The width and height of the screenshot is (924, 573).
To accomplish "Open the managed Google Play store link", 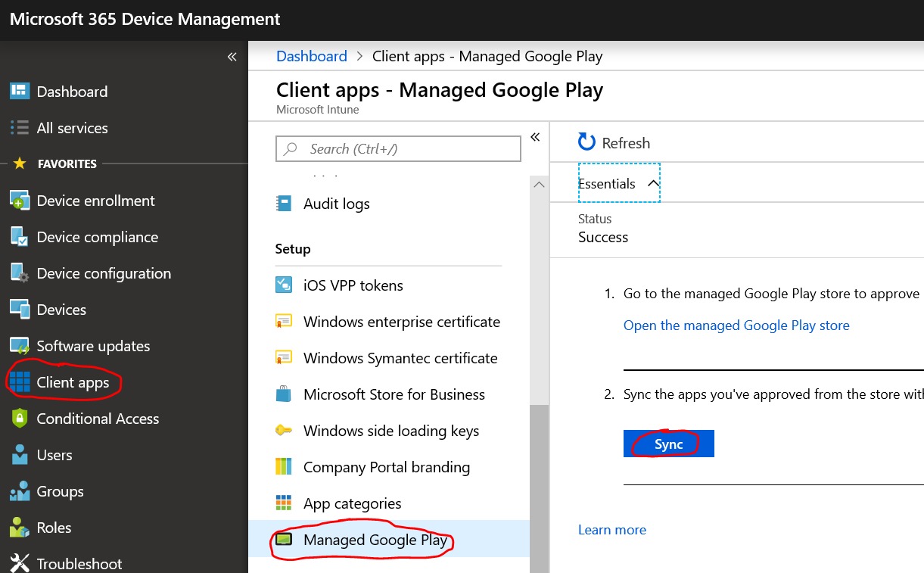I will click(x=736, y=325).
